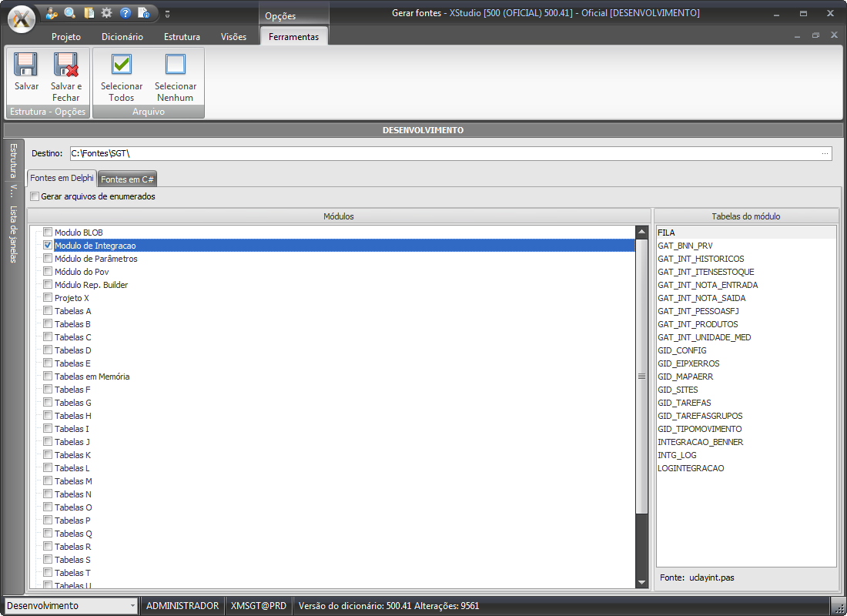The width and height of the screenshot is (847, 616).
Task: Click the magnifier search icon in quick toolbar
Action: (70, 13)
